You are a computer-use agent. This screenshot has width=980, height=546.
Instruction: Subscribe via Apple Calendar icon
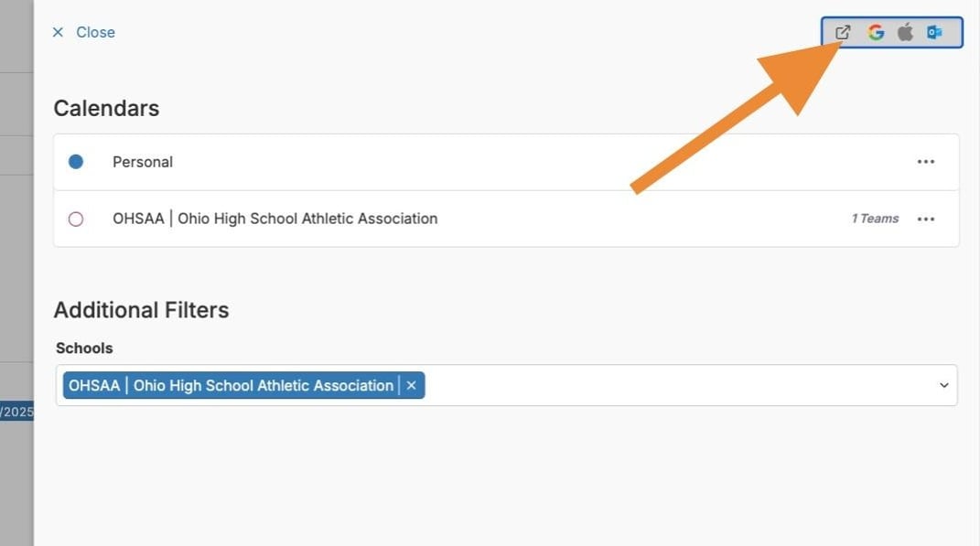[x=905, y=32]
